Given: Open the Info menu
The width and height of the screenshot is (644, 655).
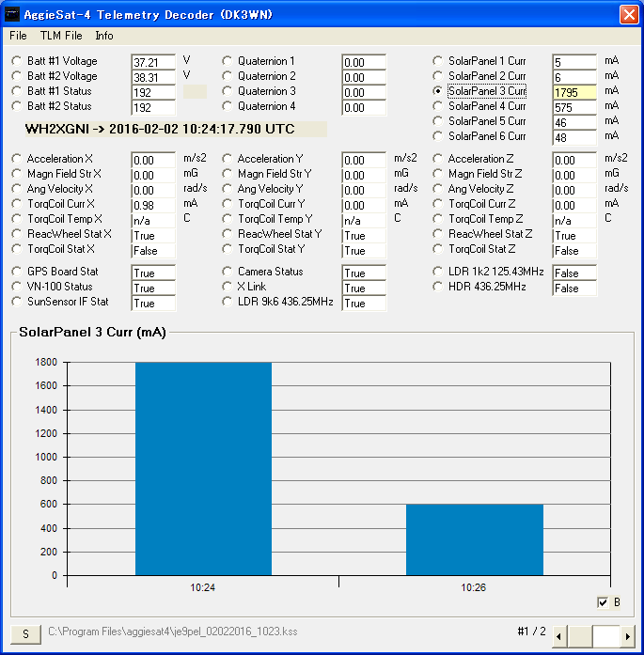Looking at the screenshot, I should pyautogui.click(x=104, y=36).
